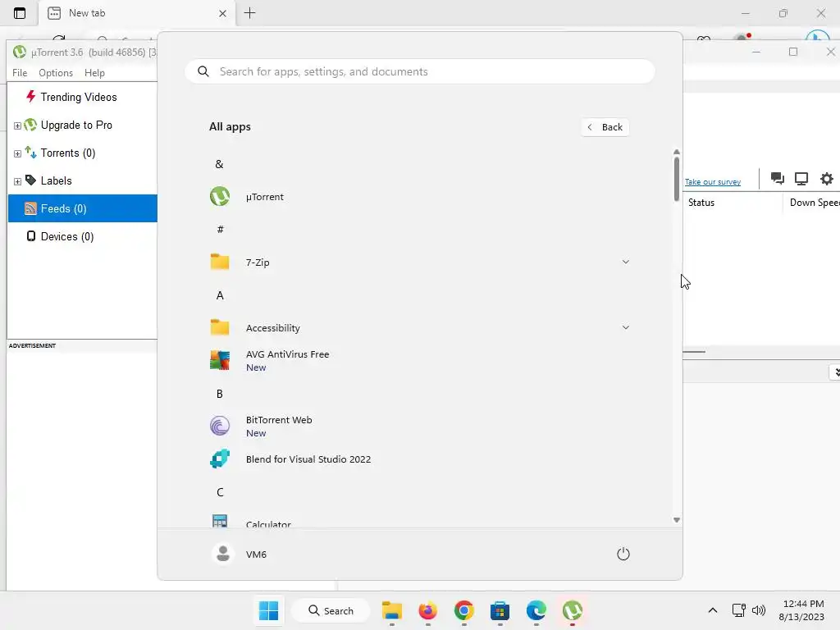
Task: Expand the Upgrade to Pro tree node
Action: point(17,126)
